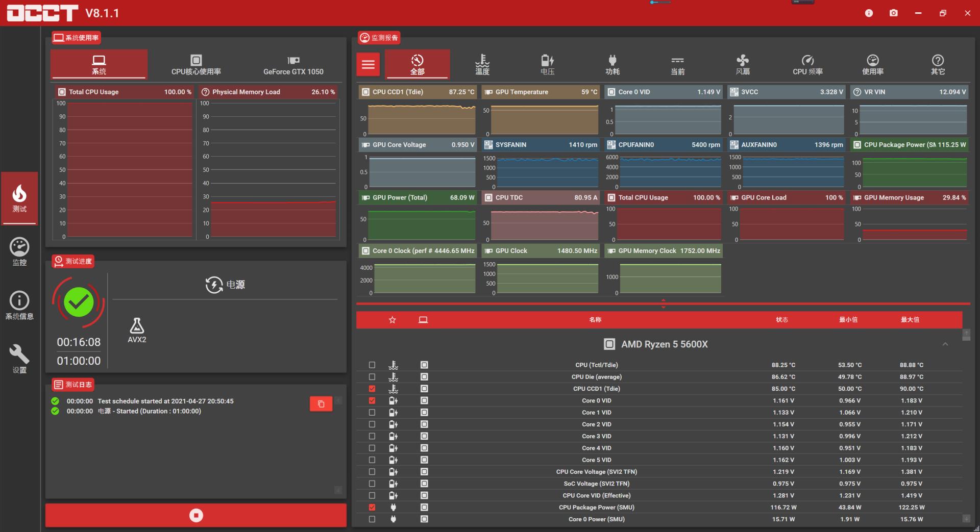Open the 监控 monitoring sidebar icon

tap(19, 252)
